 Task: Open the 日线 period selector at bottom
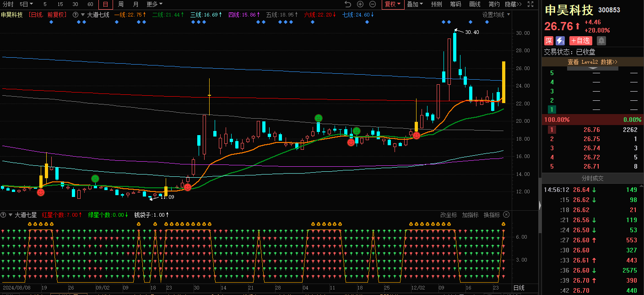(519, 288)
